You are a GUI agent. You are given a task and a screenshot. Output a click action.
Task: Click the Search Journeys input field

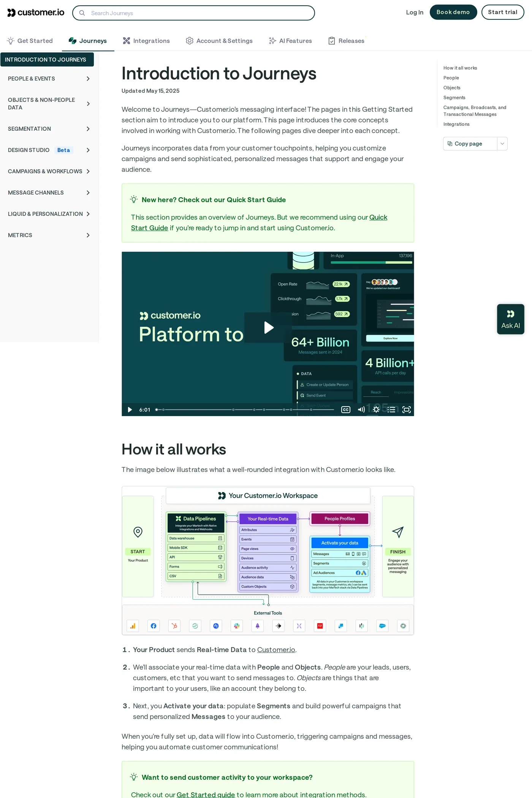193,13
